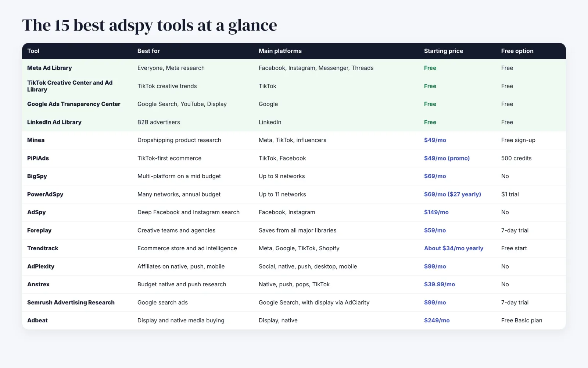Click the '$69/mo ($27 yearly)' price
Screen dimensions: 588x368
click(452, 194)
